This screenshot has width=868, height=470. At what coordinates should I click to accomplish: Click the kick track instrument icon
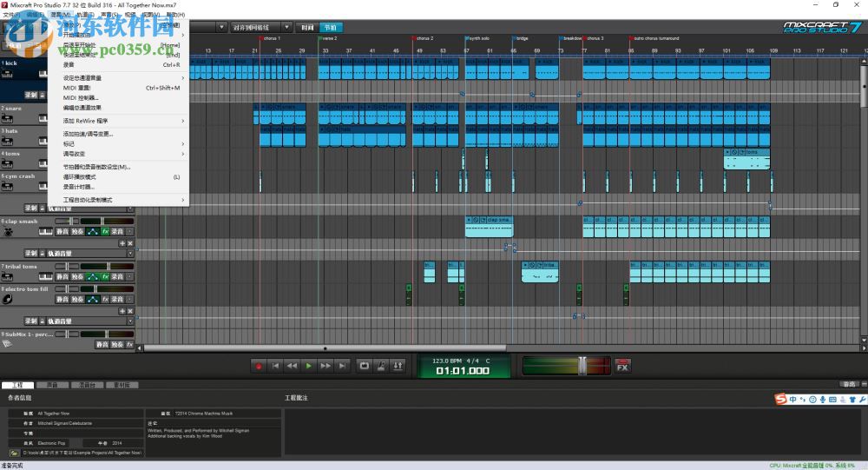click(x=7, y=73)
